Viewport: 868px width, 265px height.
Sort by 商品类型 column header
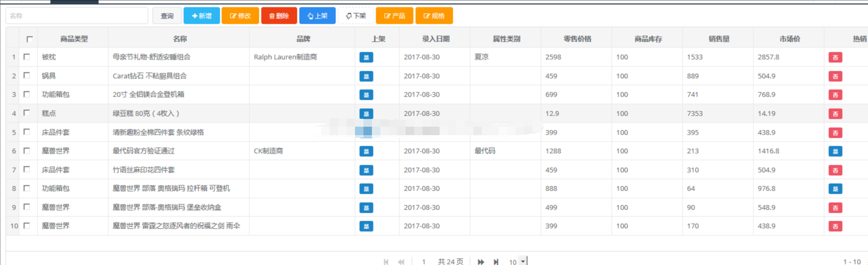click(73, 39)
